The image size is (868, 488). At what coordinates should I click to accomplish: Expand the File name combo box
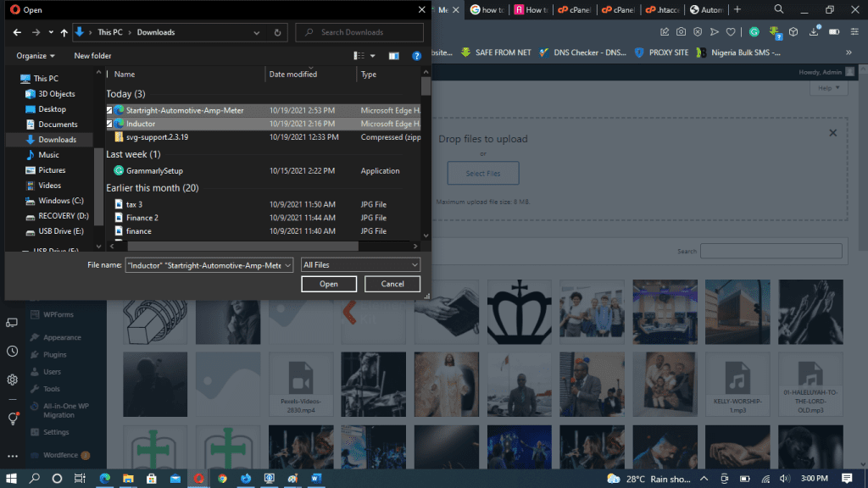pyautogui.click(x=288, y=265)
